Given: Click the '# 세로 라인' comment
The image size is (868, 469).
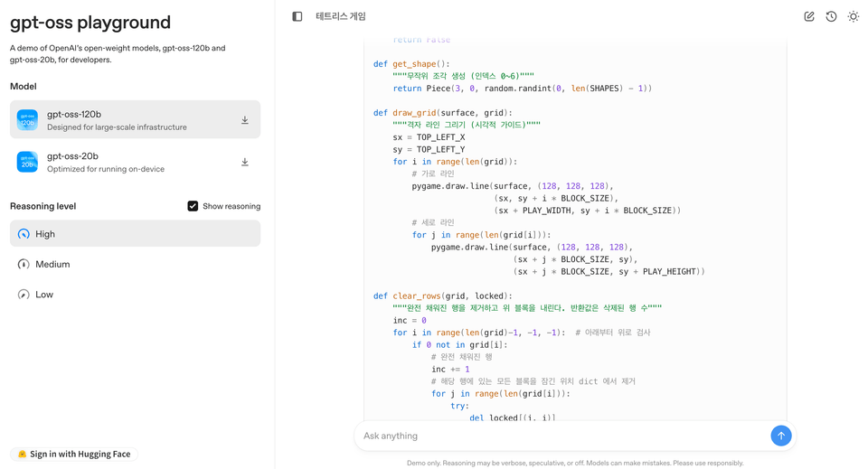Looking at the screenshot, I should pyautogui.click(x=433, y=222).
